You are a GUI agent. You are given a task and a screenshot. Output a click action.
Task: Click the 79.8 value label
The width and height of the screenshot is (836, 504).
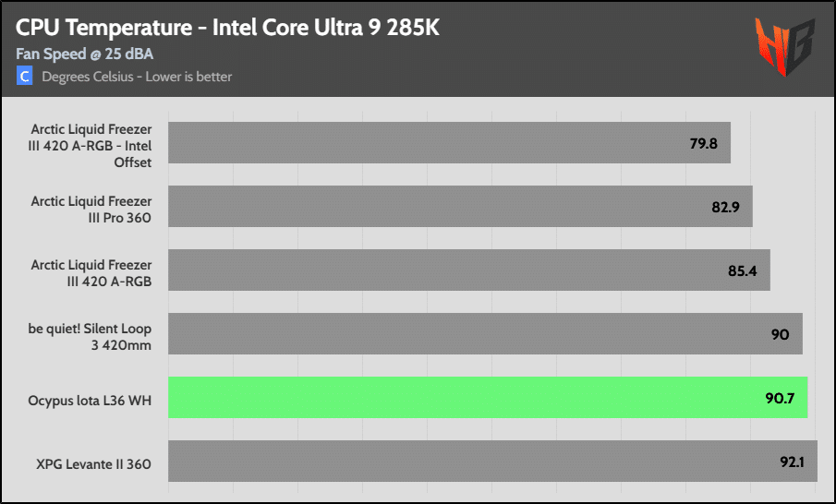tap(704, 143)
